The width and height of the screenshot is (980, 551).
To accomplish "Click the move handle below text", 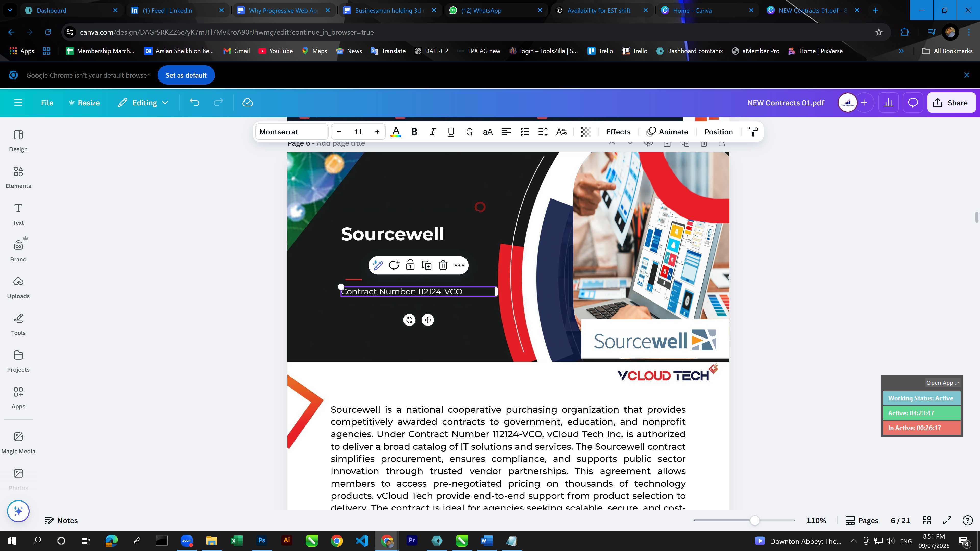I will click(428, 320).
